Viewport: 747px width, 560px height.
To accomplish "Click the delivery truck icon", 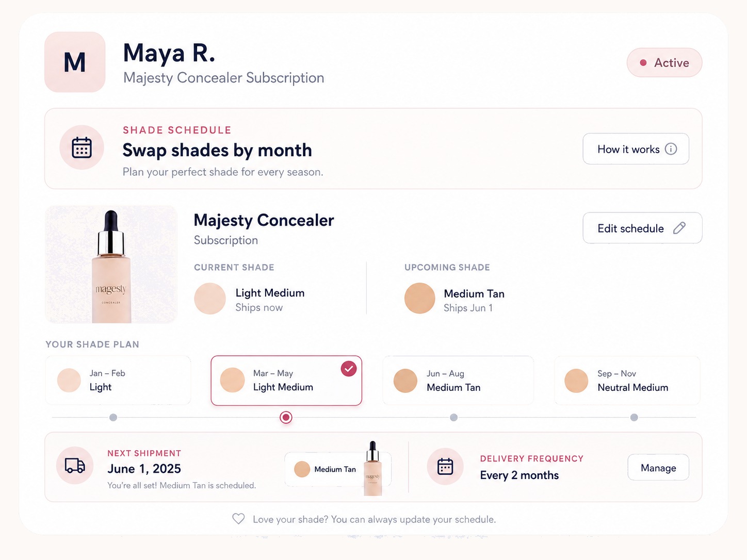I will tap(75, 466).
